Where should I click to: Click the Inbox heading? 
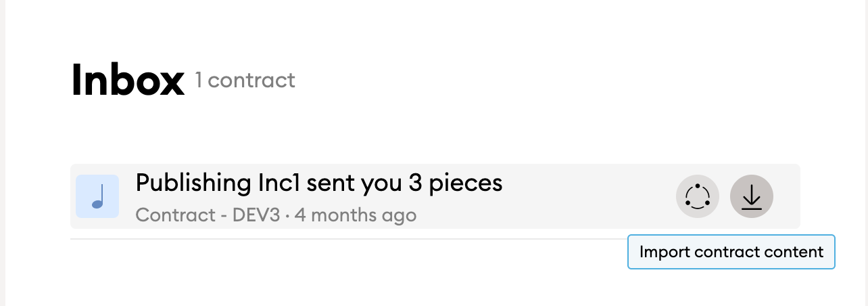[x=128, y=80]
